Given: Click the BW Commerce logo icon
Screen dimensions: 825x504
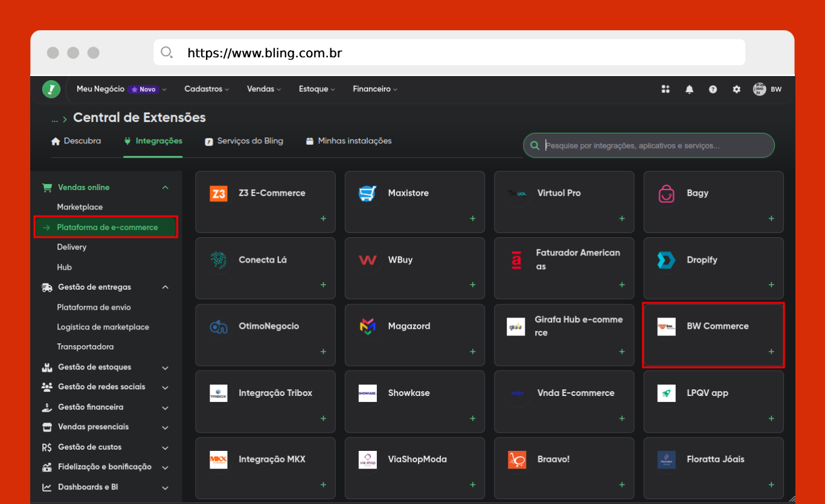Looking at the screenshot, I should pos(666,327).
